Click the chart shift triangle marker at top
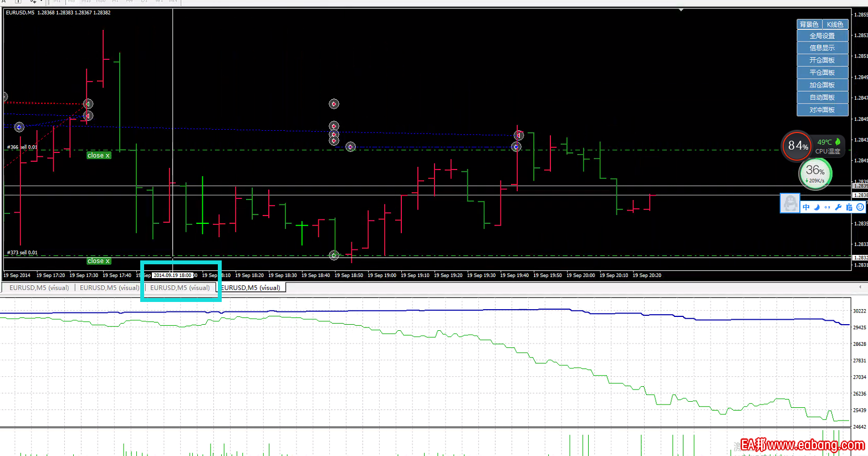The image size is (868, 456). [x=681, y=10]
